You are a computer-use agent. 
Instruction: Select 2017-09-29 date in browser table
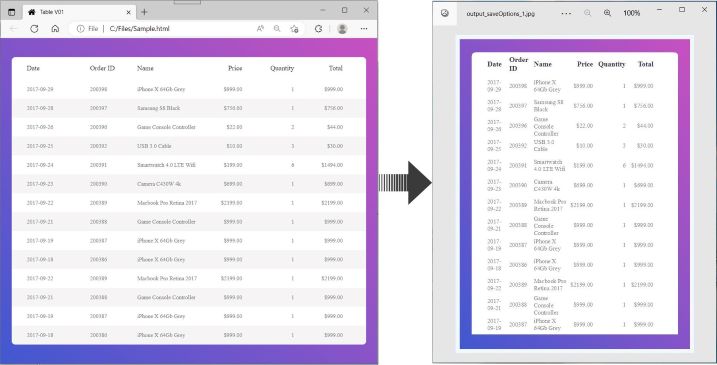(x=40, y=89)
